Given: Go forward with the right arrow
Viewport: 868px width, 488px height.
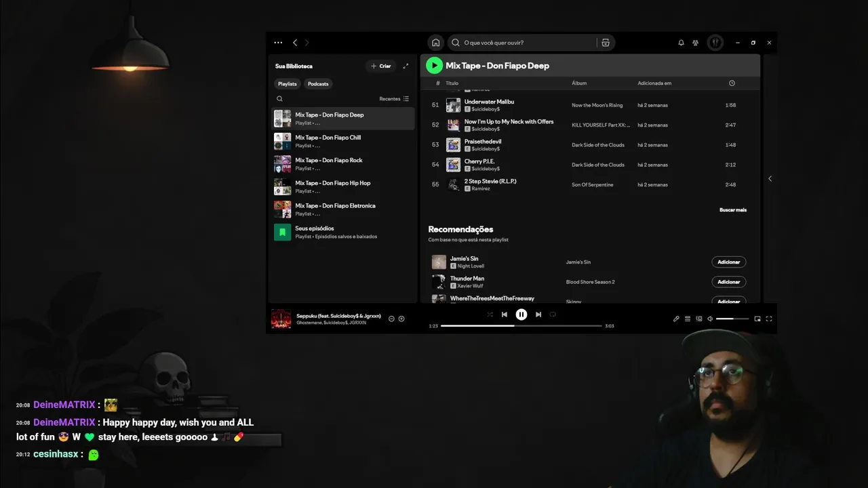Looking at the screenshot, I should coord(307,43).
